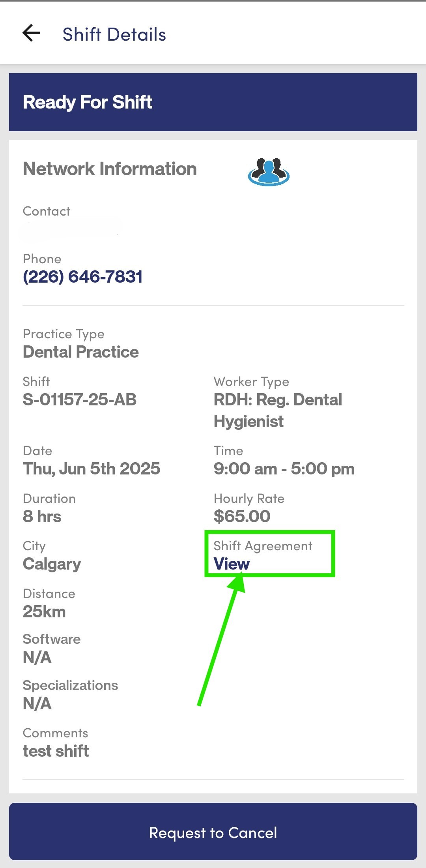
Task: Click the time 9:00 am - 5:00 pm
Action: coord(284,469)
